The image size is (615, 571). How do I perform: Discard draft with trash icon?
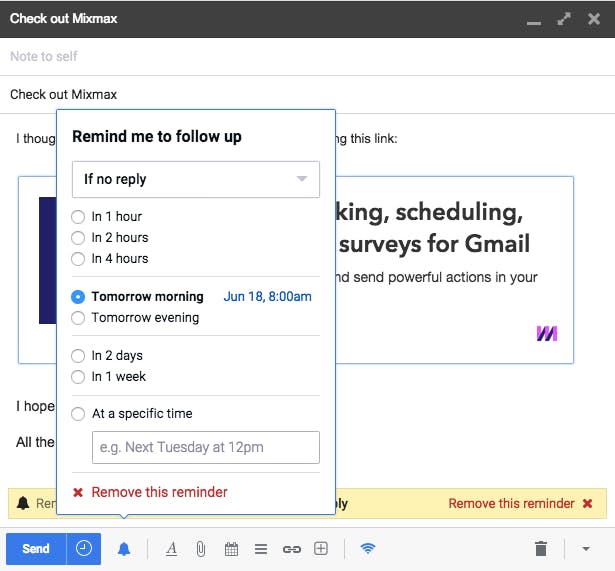tap(541, 549)
